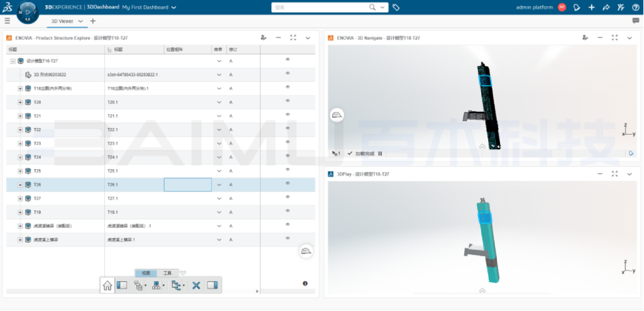
Task: Click the tag icon beside the search bar
Action: point(396,8)
